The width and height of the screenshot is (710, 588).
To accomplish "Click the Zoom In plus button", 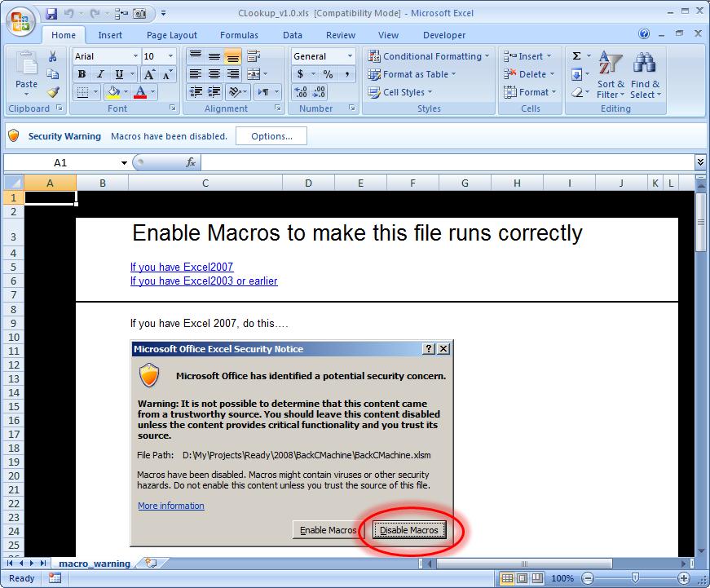I will pos(684,578).
